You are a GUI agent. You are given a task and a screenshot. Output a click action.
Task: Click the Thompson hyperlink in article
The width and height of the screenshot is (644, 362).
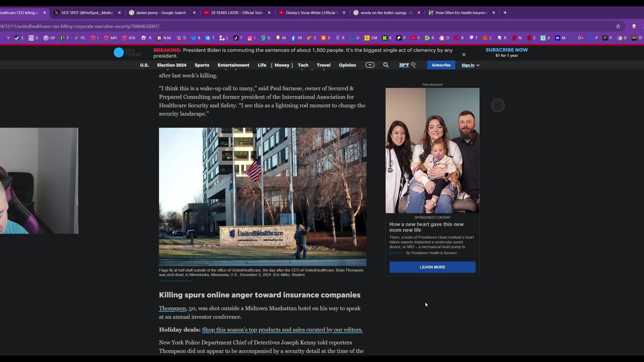click(x=173, y=308)
